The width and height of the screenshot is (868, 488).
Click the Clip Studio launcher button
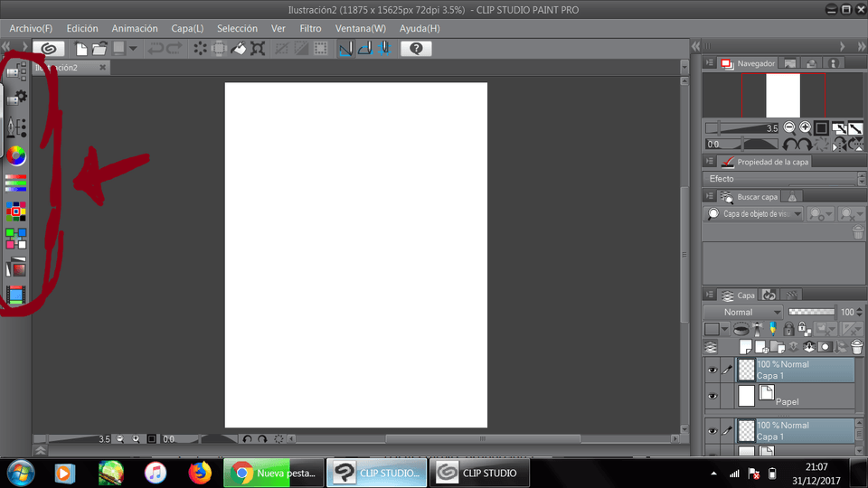tap(49, 49)
